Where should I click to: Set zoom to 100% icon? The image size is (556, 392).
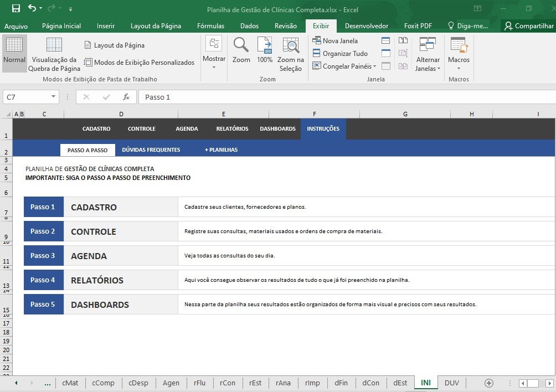(x=265, y=50)
